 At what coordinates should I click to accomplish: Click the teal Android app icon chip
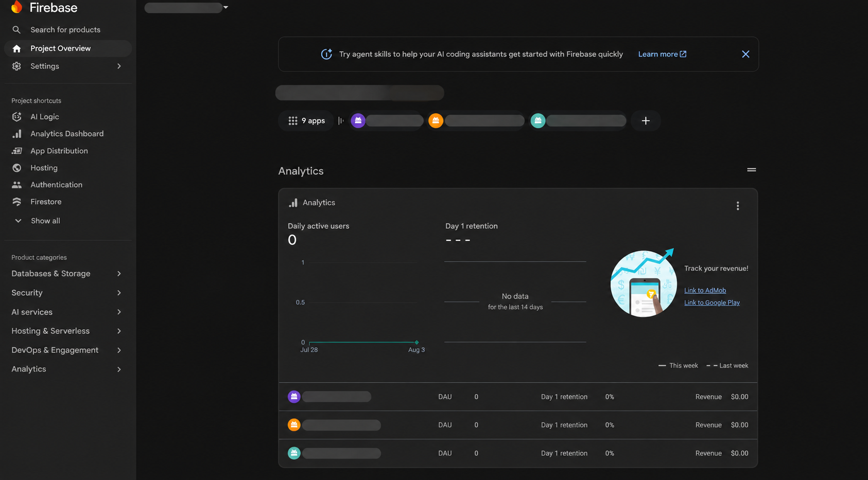coord(538,120)
